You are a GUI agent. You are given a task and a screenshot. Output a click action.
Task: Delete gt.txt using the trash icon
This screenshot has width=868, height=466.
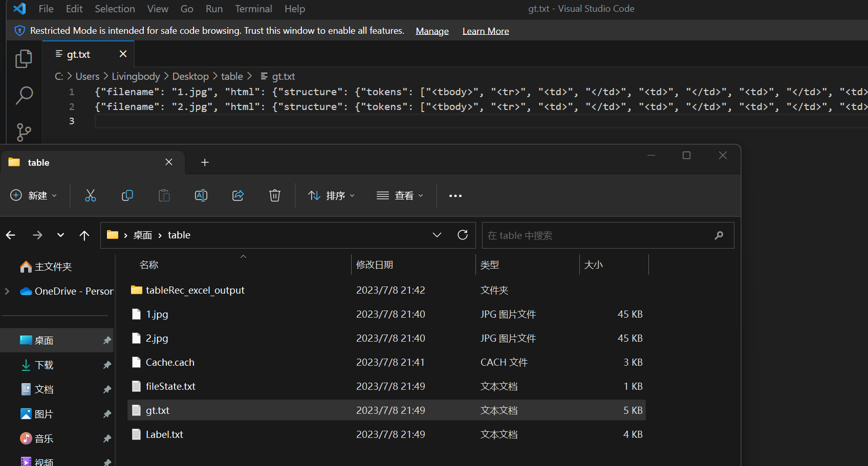274,195
